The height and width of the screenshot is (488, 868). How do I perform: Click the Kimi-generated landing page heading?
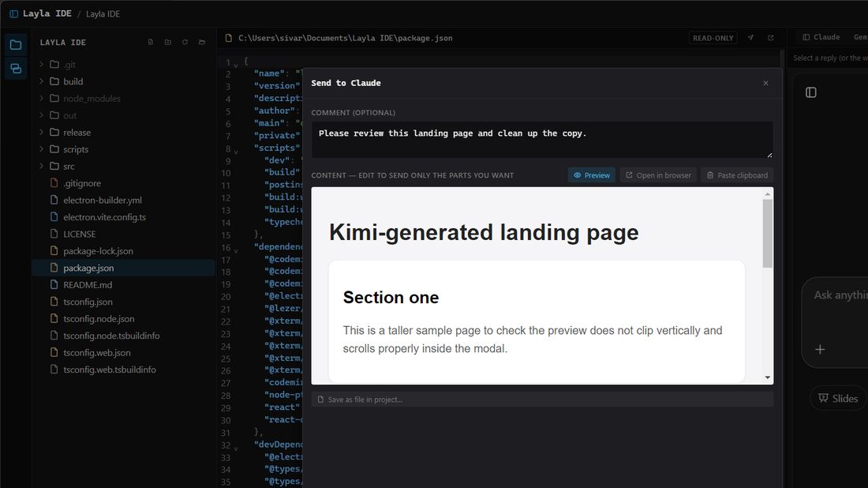tap(484, 233)
